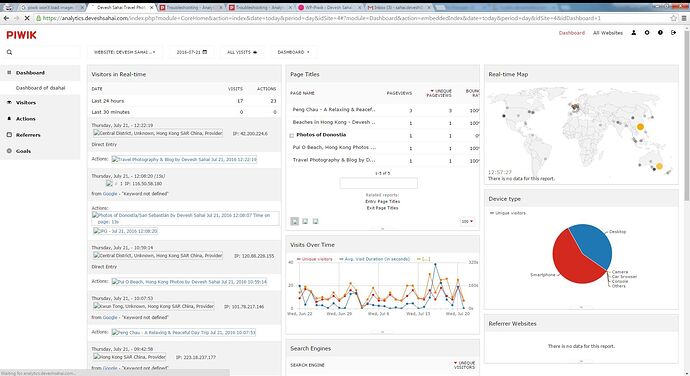Toggle the Unique visitors series in Visits Over Time

315,259
